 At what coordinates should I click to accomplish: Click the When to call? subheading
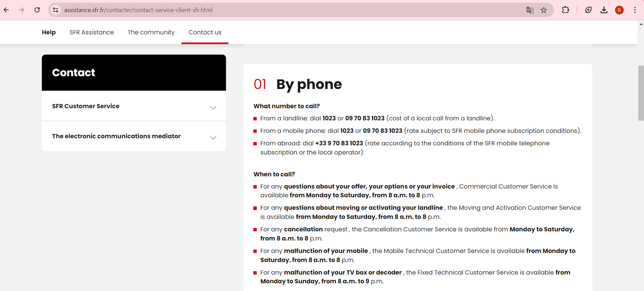[274, 174]
